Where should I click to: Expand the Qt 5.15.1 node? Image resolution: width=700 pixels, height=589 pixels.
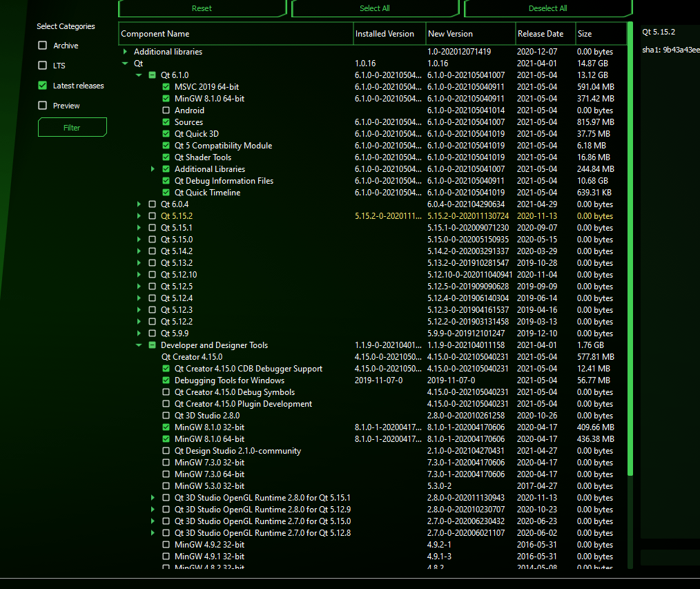click(139, 228)
